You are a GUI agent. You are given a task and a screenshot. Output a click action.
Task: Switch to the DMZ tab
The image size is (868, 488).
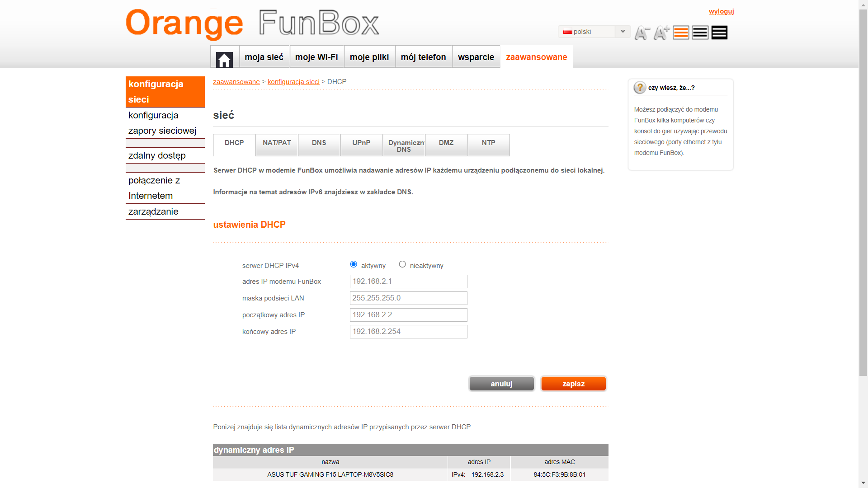pyautogui.click(x=446, y=145)
